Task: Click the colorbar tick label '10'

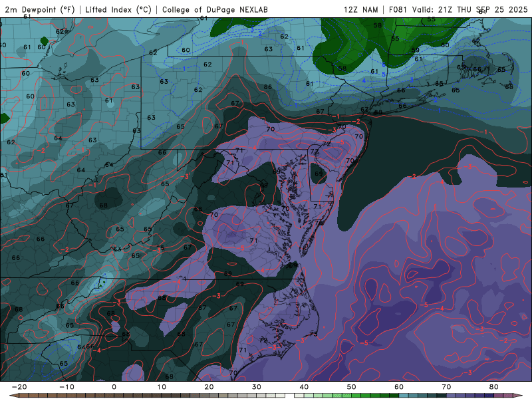Action: click(x=162, y=387)
